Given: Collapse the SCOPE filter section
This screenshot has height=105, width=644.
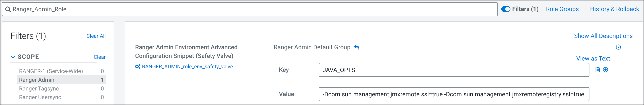Looking at the screenshot, I should pyautogui.click(x=13, y=57).
